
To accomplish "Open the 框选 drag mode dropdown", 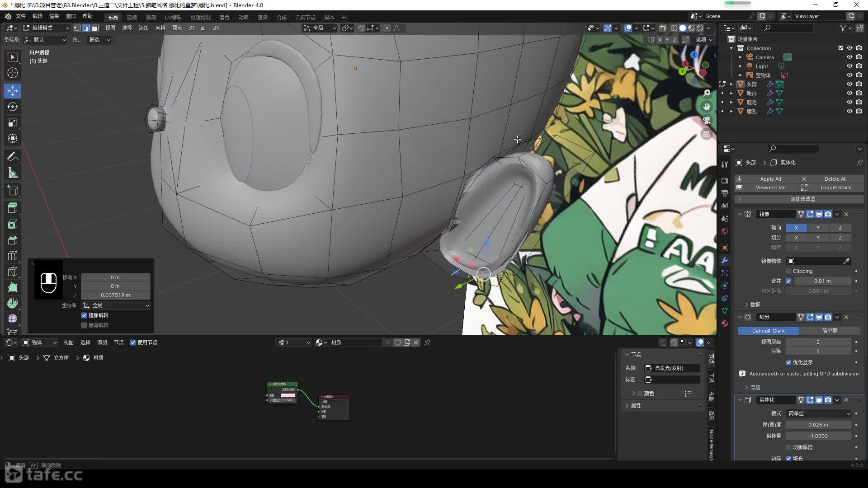I will [99, 40].
